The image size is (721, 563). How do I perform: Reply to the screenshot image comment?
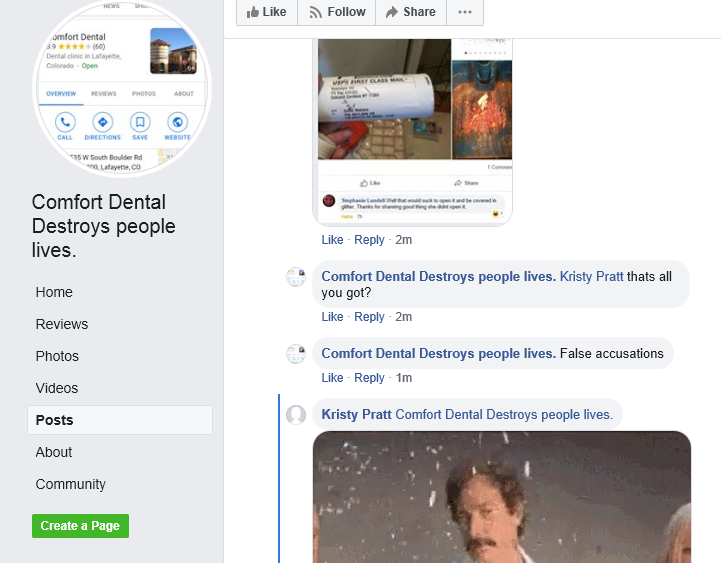coord(369,240)
